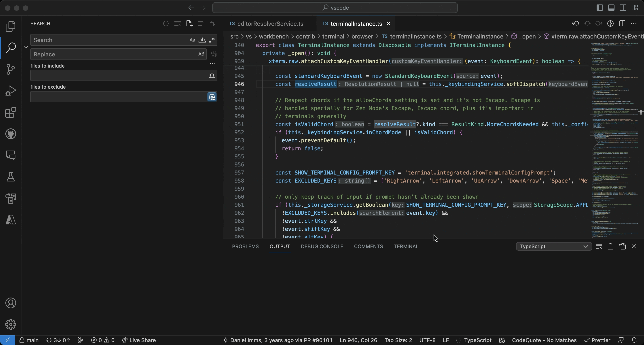Image resolution: width=644 pixels, height=345 pixels.
Task: Click the Azure icon in activity bar
Action: click(11, 220)
